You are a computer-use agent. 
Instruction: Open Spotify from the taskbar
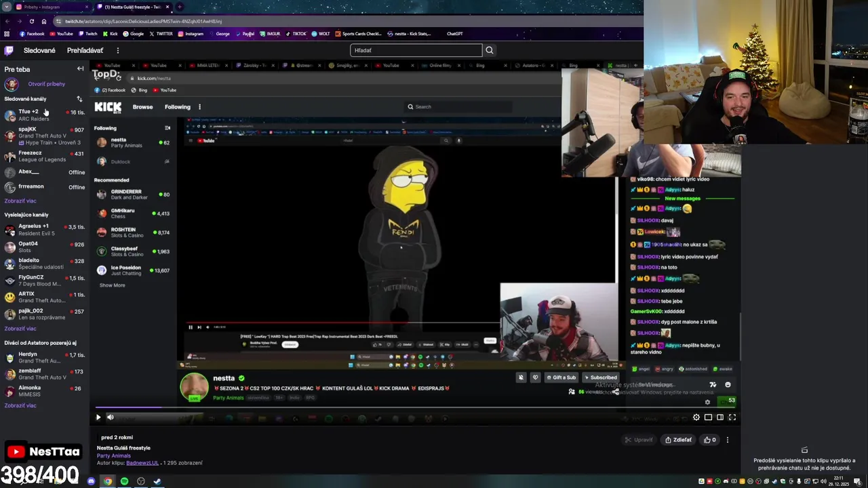tap(124, 481)
